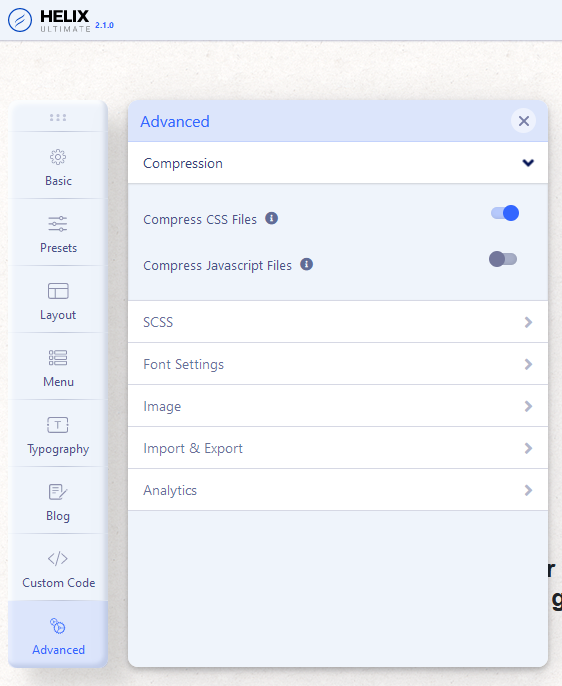
Task: Enable the Compress Javascript Files toggle
Action: pos(503,259)
